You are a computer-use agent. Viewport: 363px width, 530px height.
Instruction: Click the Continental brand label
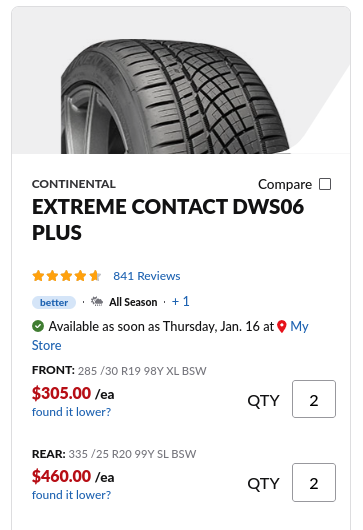point(74,184)
